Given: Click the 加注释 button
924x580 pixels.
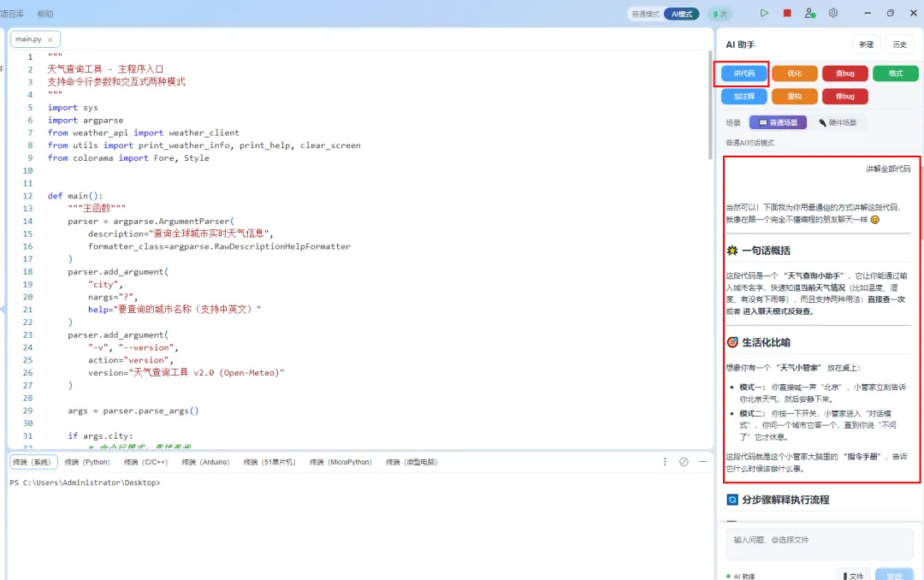Looking at the screenshot, I should (x=743, y=96).
